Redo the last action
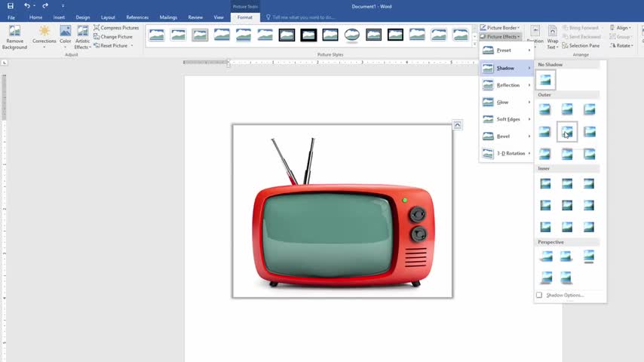This screenshot has height=362, width=644. (45, 6)
